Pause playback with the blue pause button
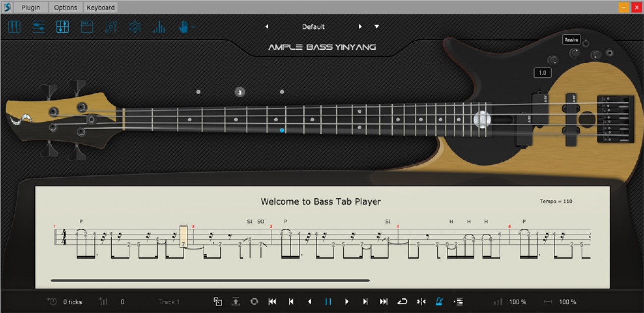Image resolution: width=644 pixels, height=313 pixels. coord(328,302)
